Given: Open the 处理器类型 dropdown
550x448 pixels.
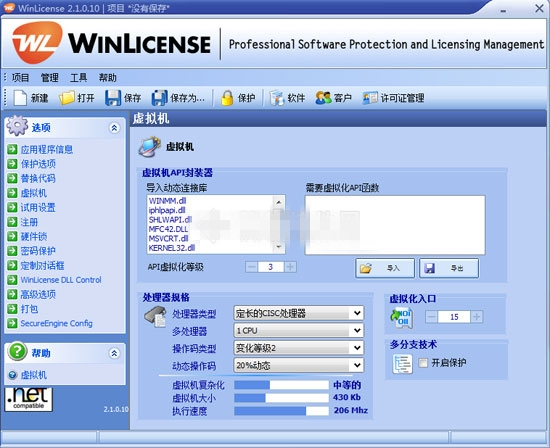Looking at the screenshot, I should point(299,313).
